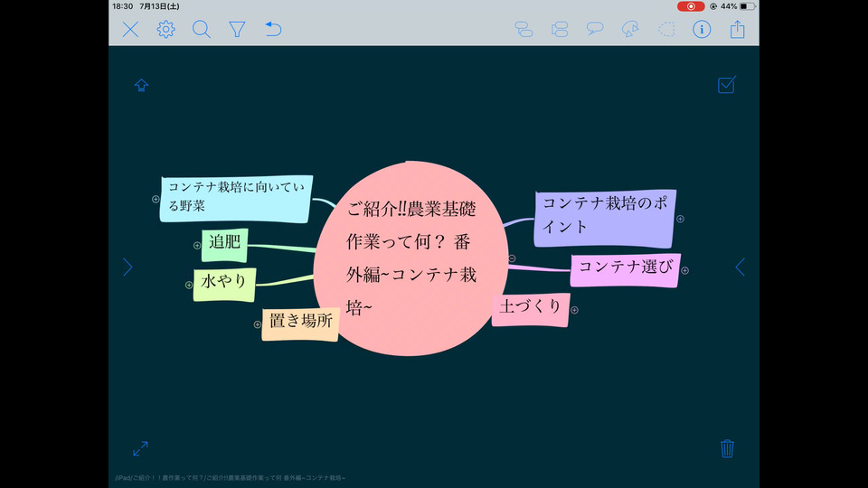Select the pink central topic circle
This screenshot has width=868, height=488.
tap(410, 258)
